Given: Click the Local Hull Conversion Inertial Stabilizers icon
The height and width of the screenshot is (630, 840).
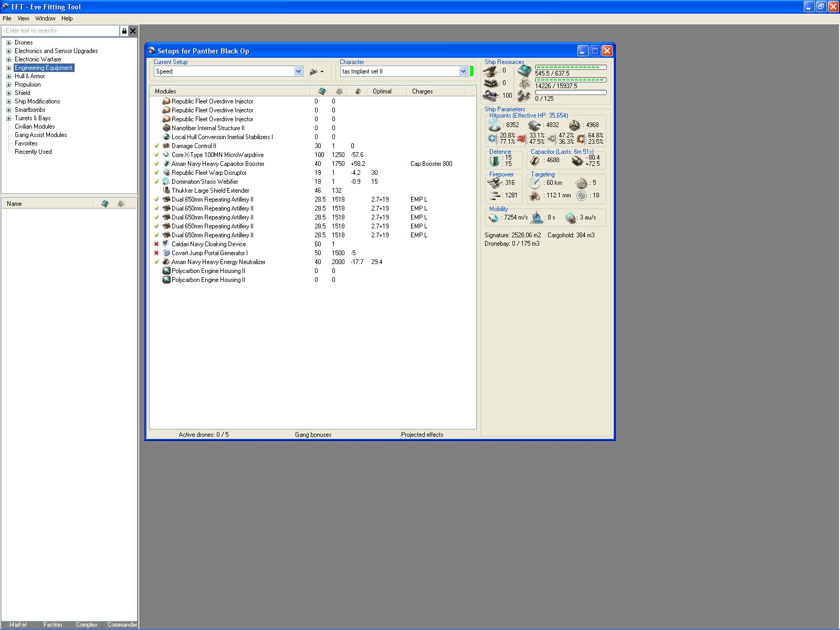Looking at the screenshot, I should point(166,137).
